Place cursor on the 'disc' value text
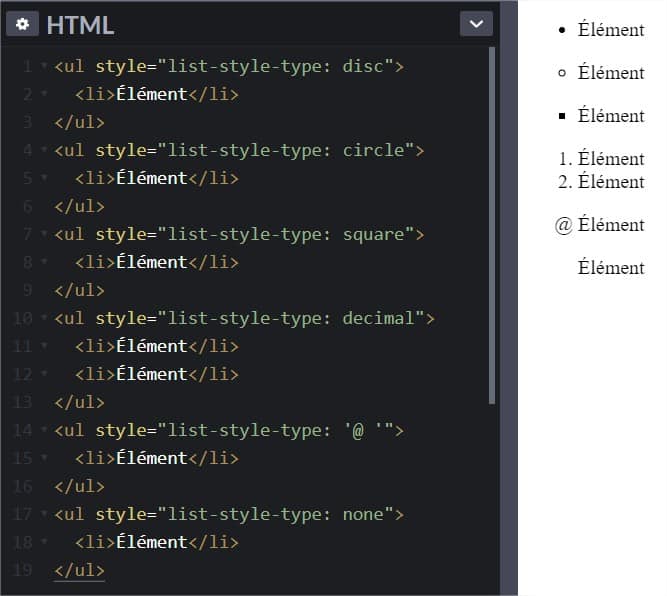Image resolution: width=667 pixels, height=596 pixels. tap(362, 67)
